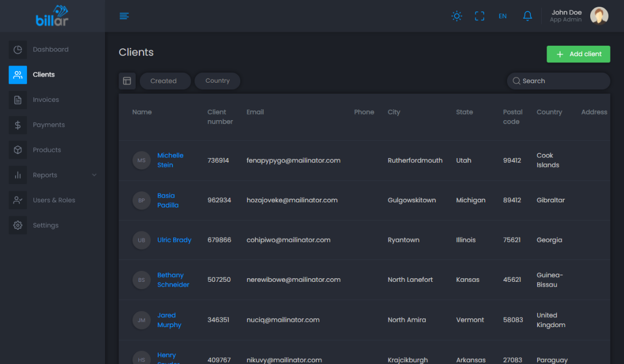Open John Doe profile avatar

pos(599,16)
